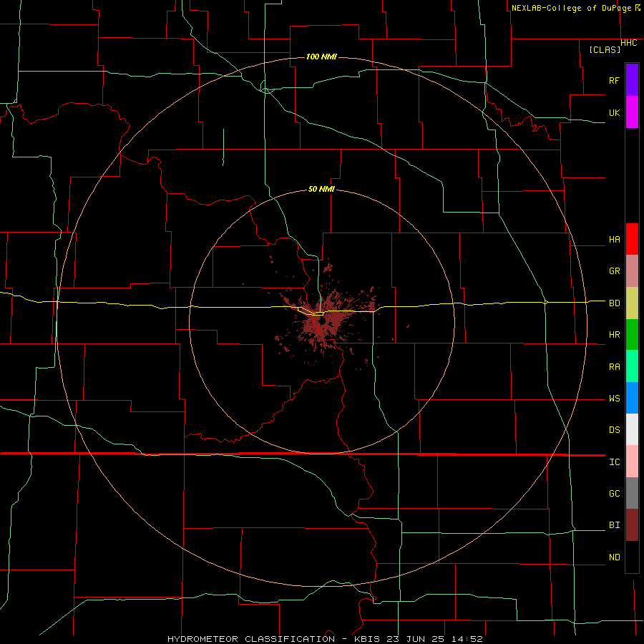This screenshot has height=644, width=644.
Task: Click the IC legend label
Action: pyautogui.click(x=614, y=462)
